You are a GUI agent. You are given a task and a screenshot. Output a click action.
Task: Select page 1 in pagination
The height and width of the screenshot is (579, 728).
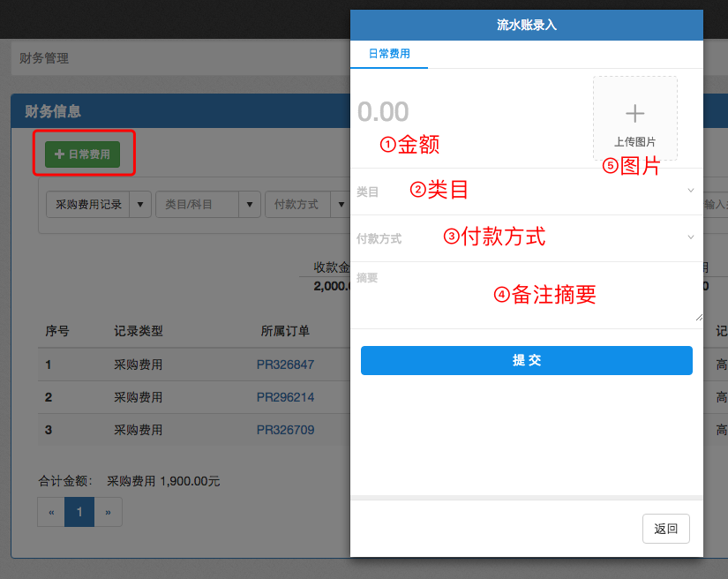tap(79, 512)
